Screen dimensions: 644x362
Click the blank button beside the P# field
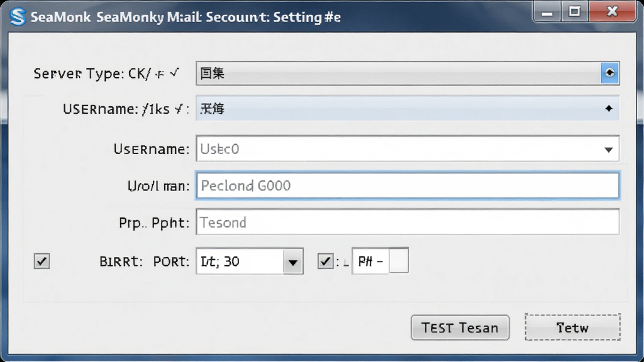click(x=399, y=261)
